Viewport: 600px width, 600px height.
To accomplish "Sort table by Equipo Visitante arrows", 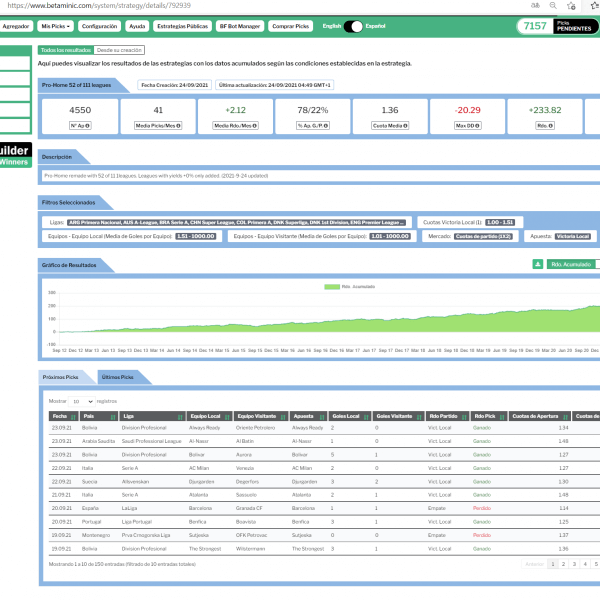I will (x=283, y=417).
